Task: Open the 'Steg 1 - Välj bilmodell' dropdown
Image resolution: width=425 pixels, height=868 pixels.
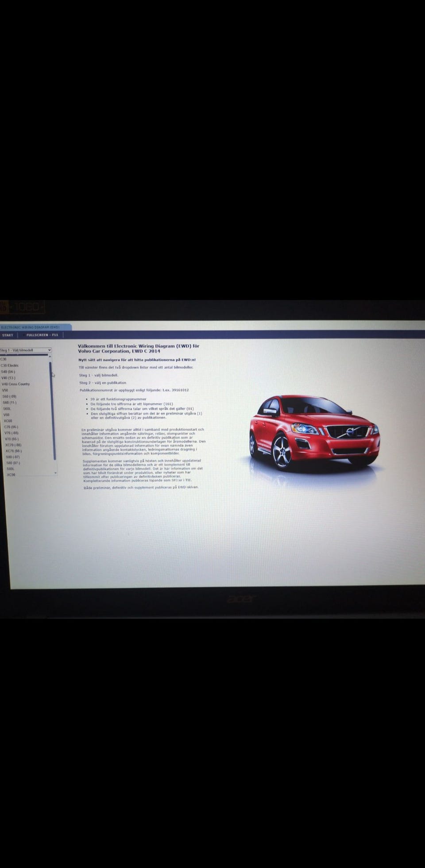Action: point(26,350)
